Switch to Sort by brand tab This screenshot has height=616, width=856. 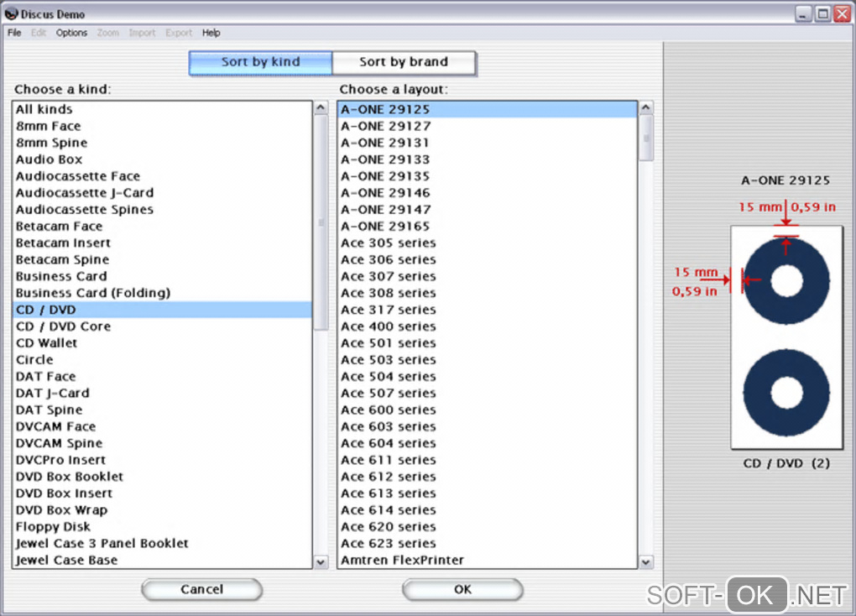[404, 62]
